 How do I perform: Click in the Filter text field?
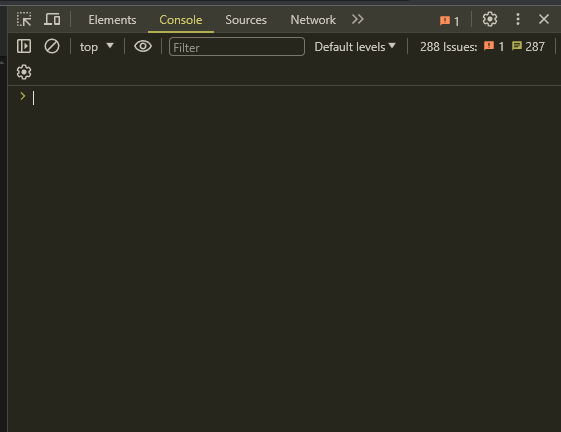click(237, 47)
